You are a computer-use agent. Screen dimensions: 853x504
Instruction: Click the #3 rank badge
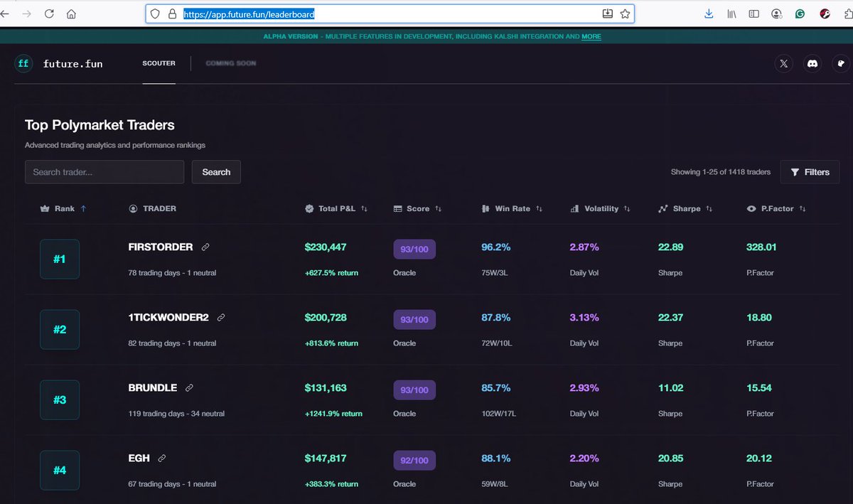(x=60, y=400)
